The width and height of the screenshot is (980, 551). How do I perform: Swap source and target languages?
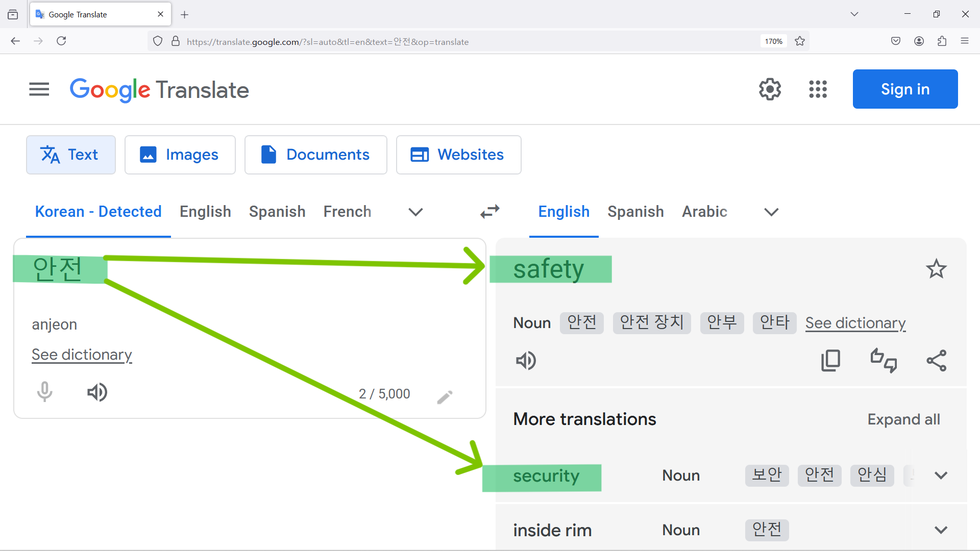click(x=489, y=212)
